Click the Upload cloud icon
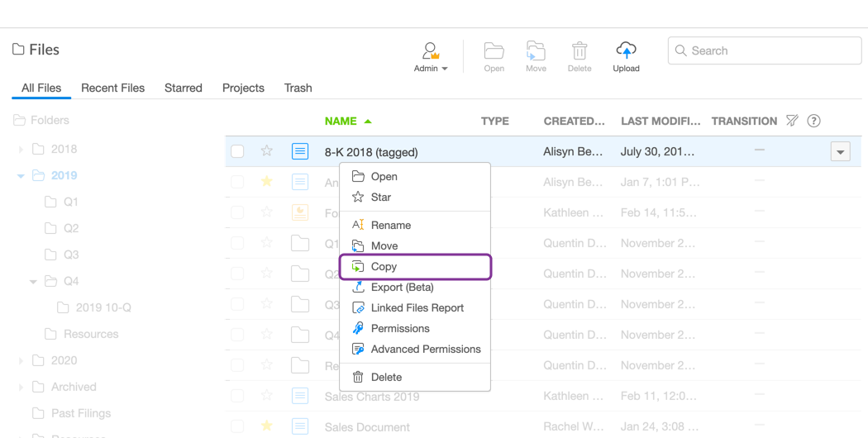The width and height of the screenshot is (868, 438). coord(626,51)
